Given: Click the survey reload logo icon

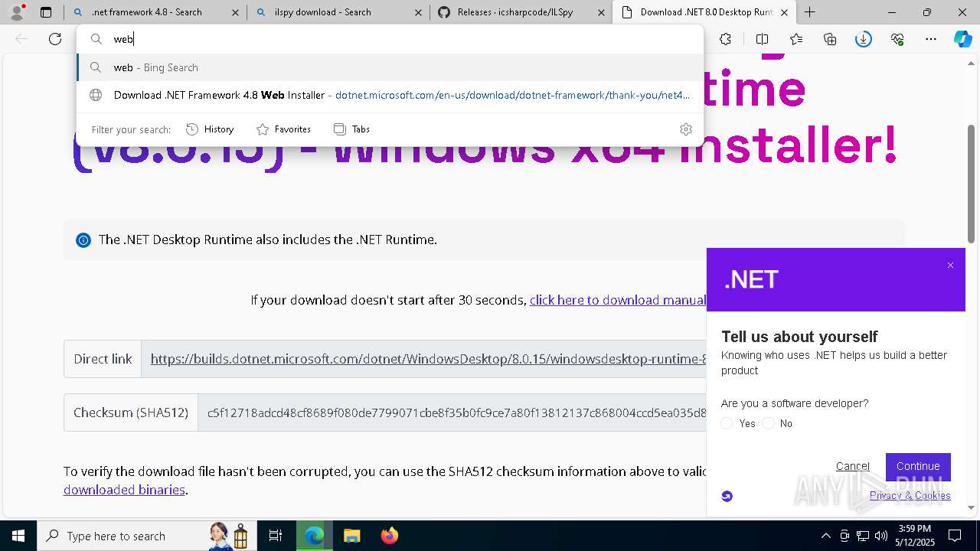Looking at the screenshot, I should [727, 496].
